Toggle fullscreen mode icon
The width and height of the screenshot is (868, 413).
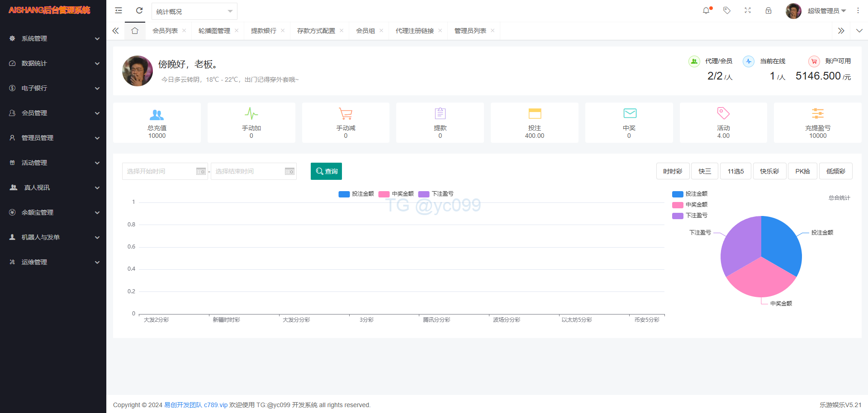point(748,10)
